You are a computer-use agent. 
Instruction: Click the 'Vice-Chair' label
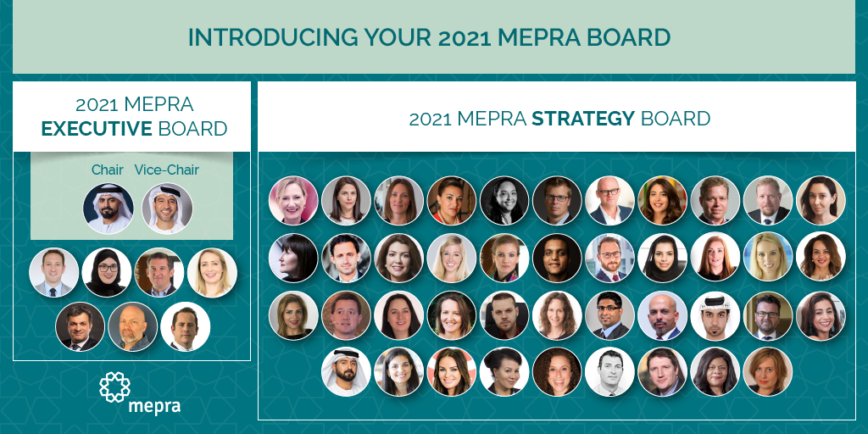pyautogui.click(x=167, y=170)
